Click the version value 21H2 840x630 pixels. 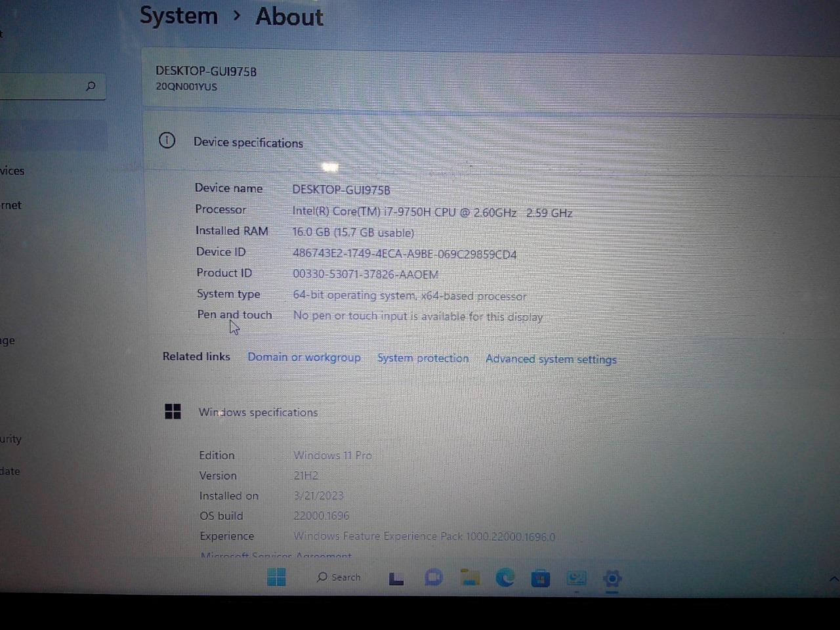tap(306, 475)
